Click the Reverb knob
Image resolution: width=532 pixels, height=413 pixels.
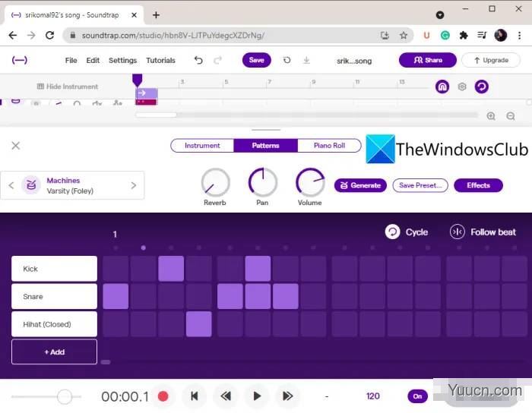tap(215, 183)
